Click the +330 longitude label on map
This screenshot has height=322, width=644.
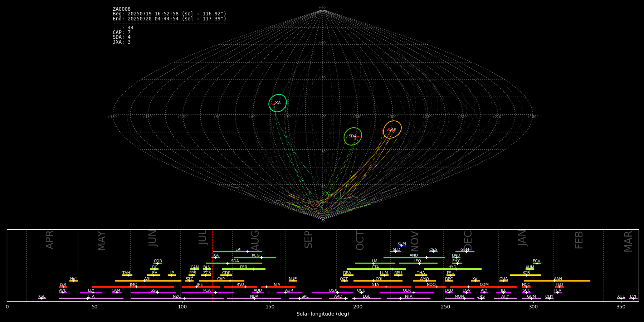(357, 117)
